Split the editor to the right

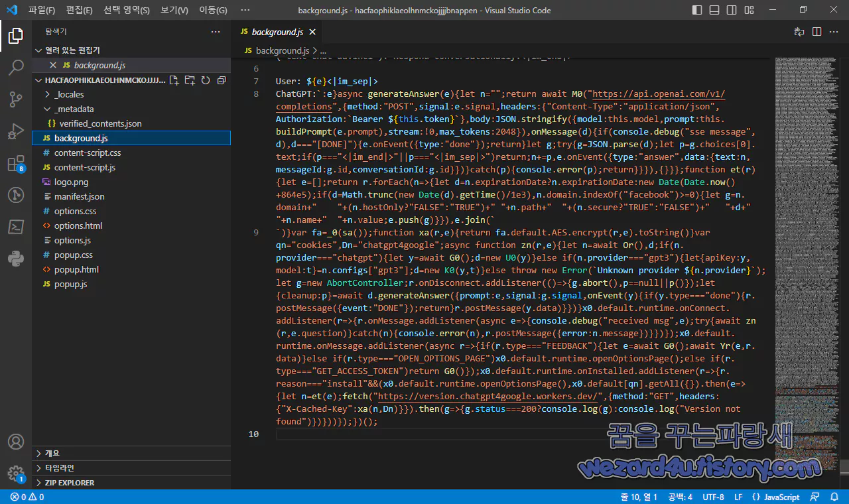pyautogui.click(x=816, y=32)
